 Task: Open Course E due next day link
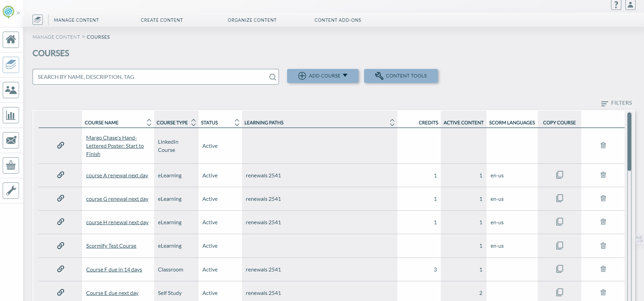[x=112, y=293]
